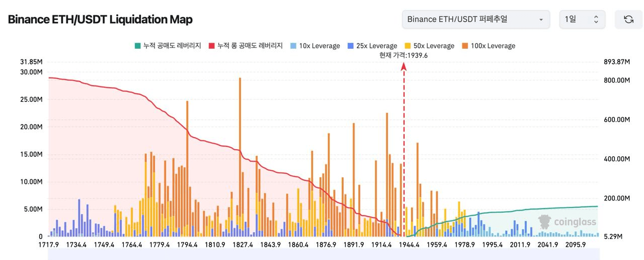The width and height of the screenshot is (644, 260).
Task: Click the left axis value 31.85M
Action: coord(31,62)
